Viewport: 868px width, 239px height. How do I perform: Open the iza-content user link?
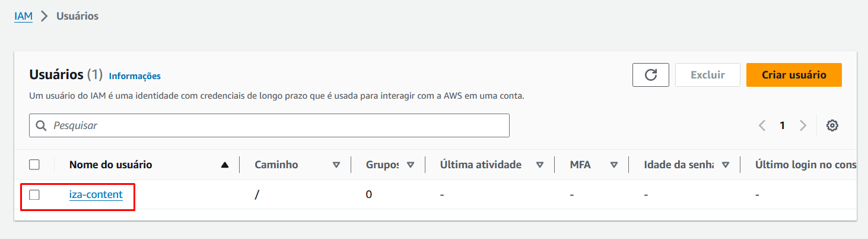[96, 194]
